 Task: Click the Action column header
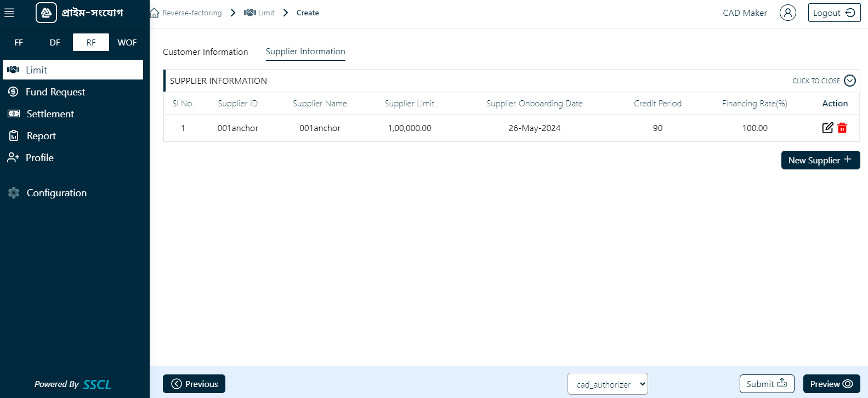[x=835, y=103]
